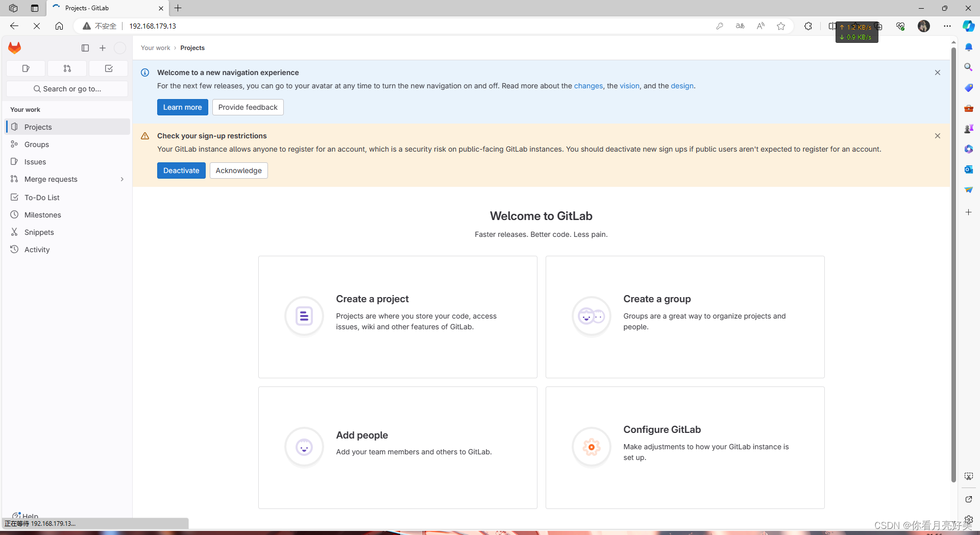Click the translate page icon

[x=740, y=26]
